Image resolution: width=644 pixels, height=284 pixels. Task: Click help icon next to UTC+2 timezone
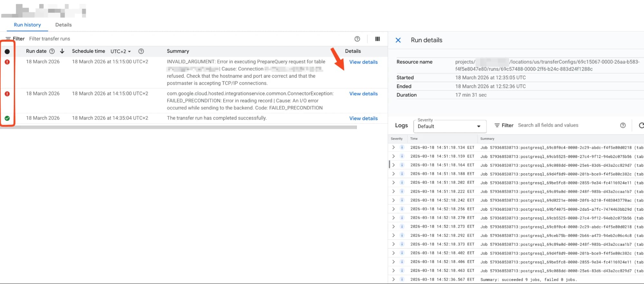click(141, 51)
